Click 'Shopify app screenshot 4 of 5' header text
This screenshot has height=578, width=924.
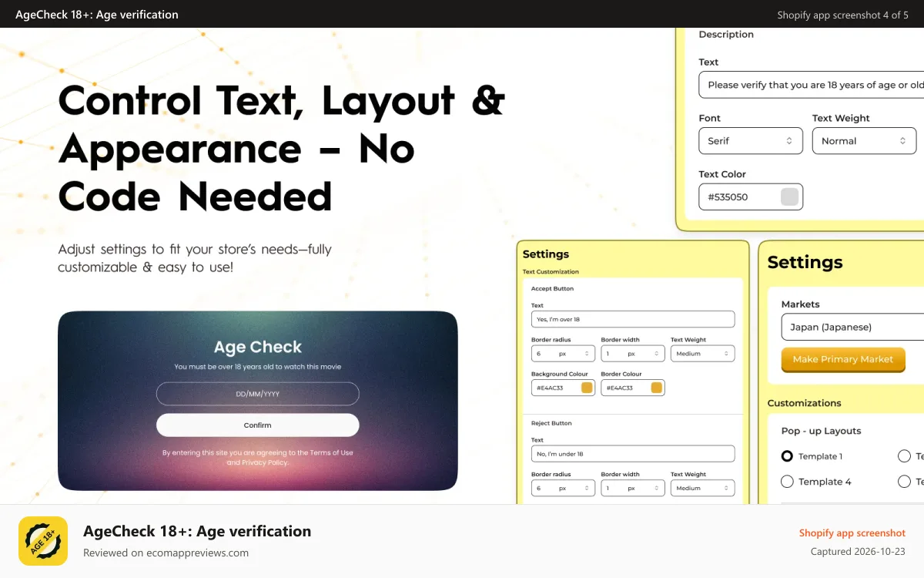tap(842, 15)
